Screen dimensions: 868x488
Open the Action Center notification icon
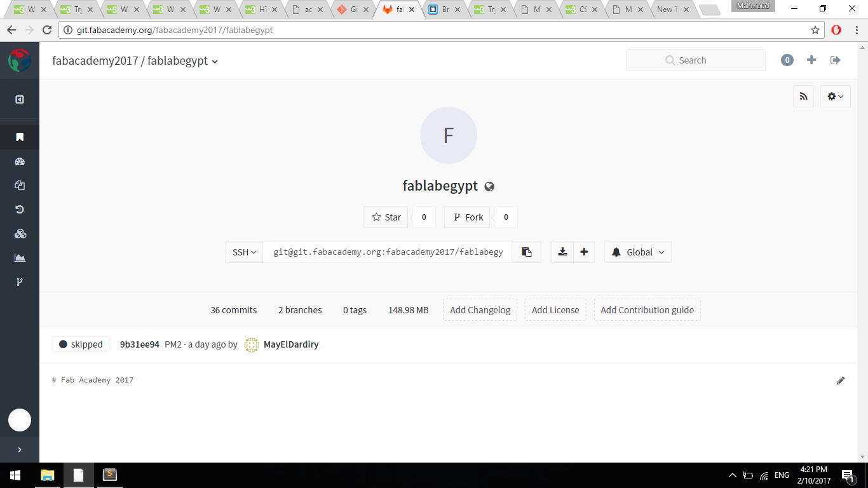point(847,475)
